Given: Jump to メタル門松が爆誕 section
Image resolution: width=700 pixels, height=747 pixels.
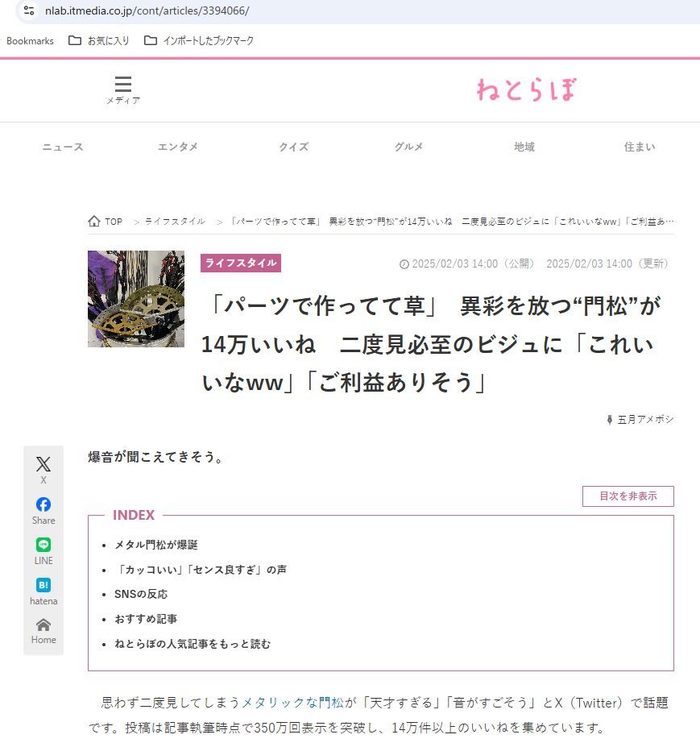Looking at the screenshot, I should [x=155, y=545].
